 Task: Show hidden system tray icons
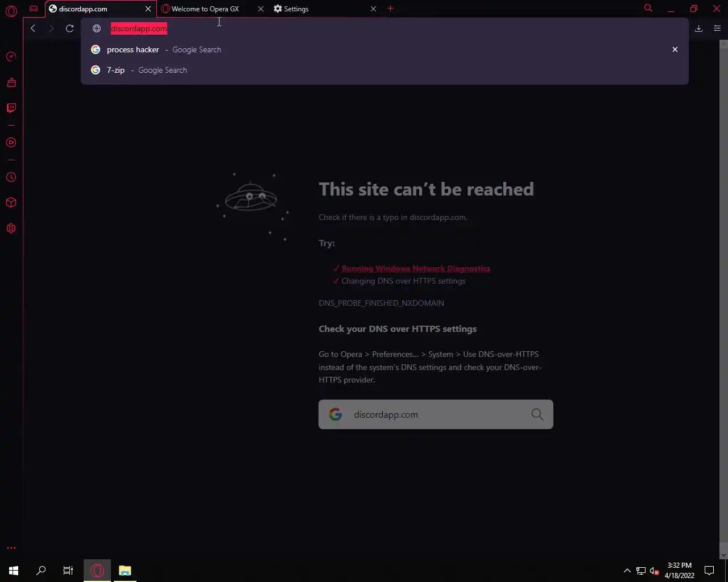click(627, 571)
